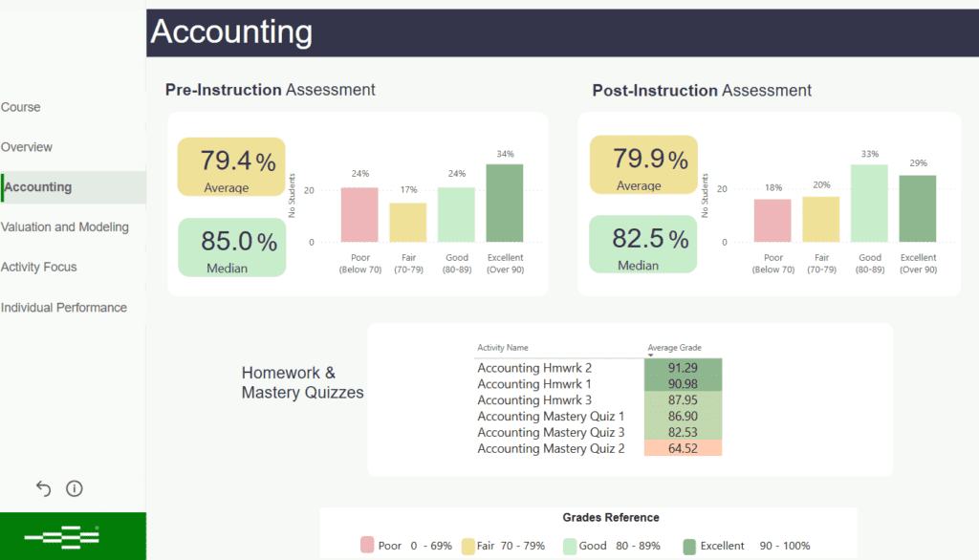The height and width of the screenshot is (560, 979).
Task: Click the Poor red legend swatch
Action: [367, 546]
